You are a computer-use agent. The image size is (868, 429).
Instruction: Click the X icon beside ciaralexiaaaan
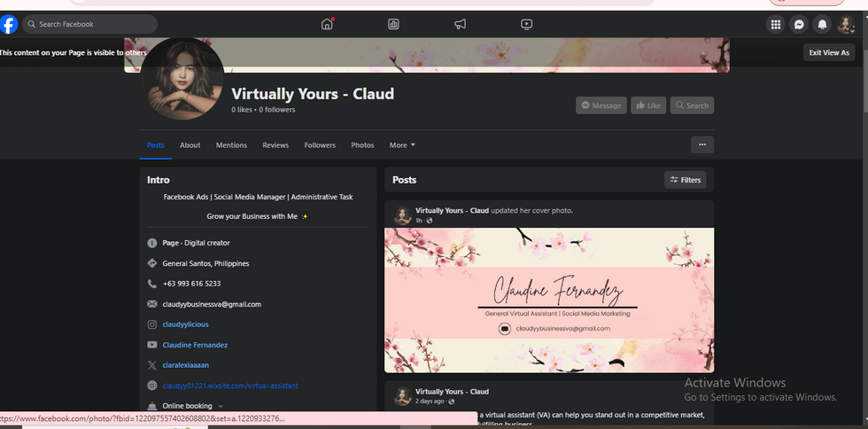point(152,365)
